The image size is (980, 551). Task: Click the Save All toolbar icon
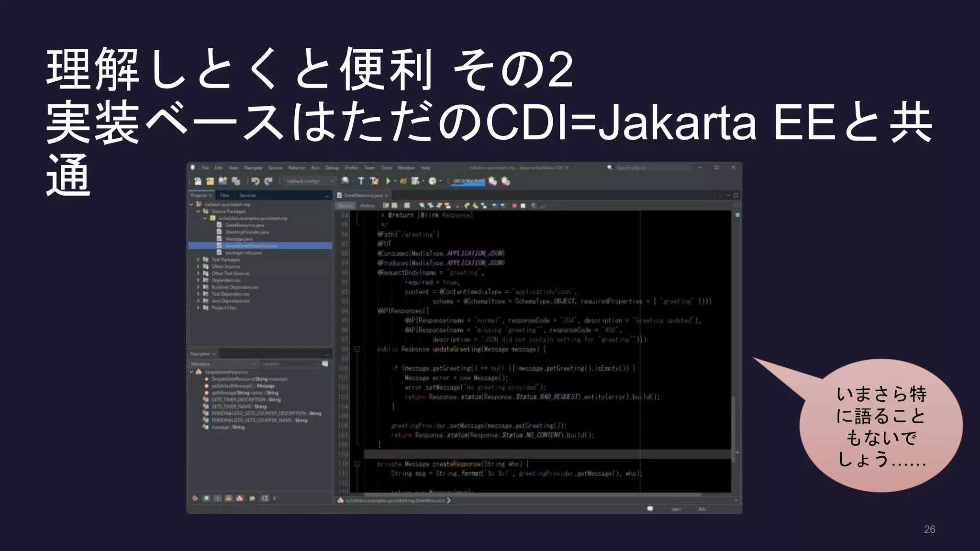pyautogui.click(x=235, y=181)
